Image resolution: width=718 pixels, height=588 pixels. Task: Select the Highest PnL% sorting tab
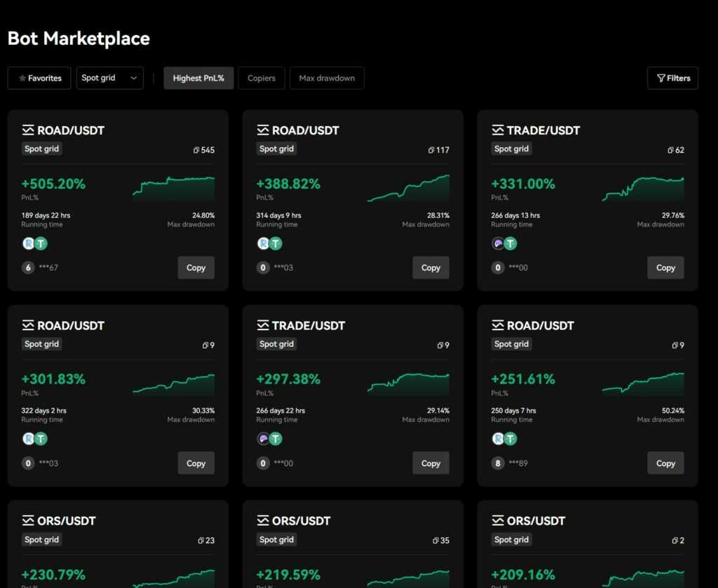click(198, 78)
